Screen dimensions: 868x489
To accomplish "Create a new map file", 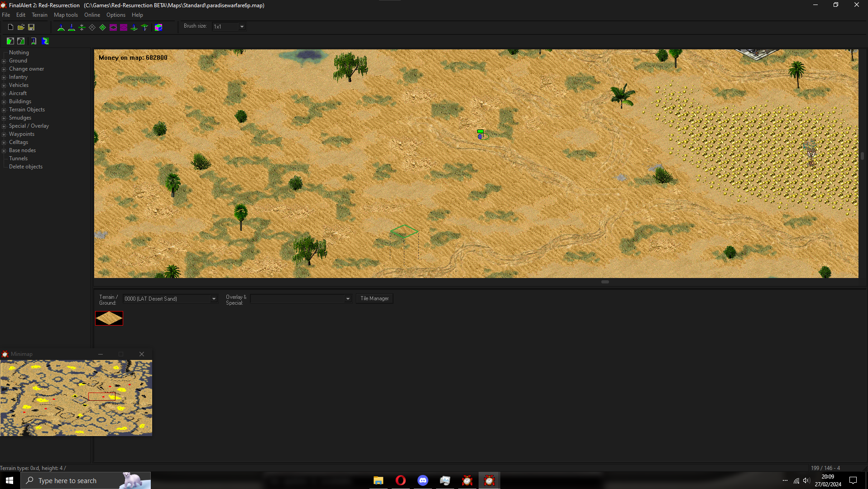I will tap(10, 27).
